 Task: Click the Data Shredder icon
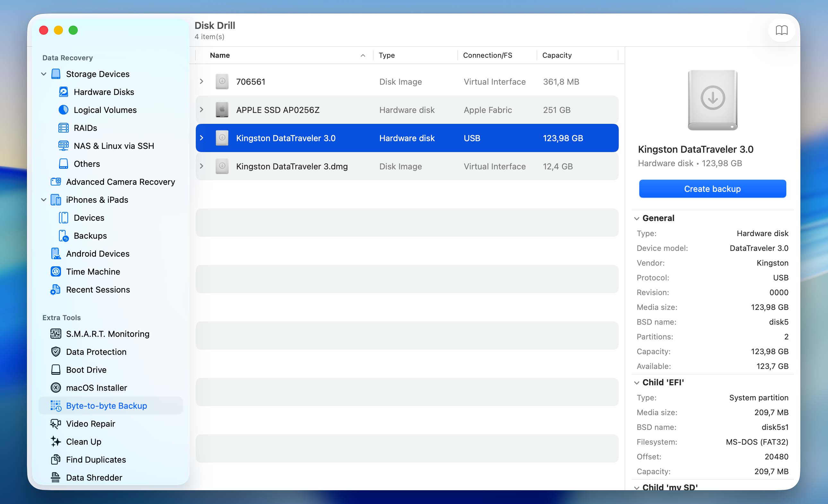(56, 477)
